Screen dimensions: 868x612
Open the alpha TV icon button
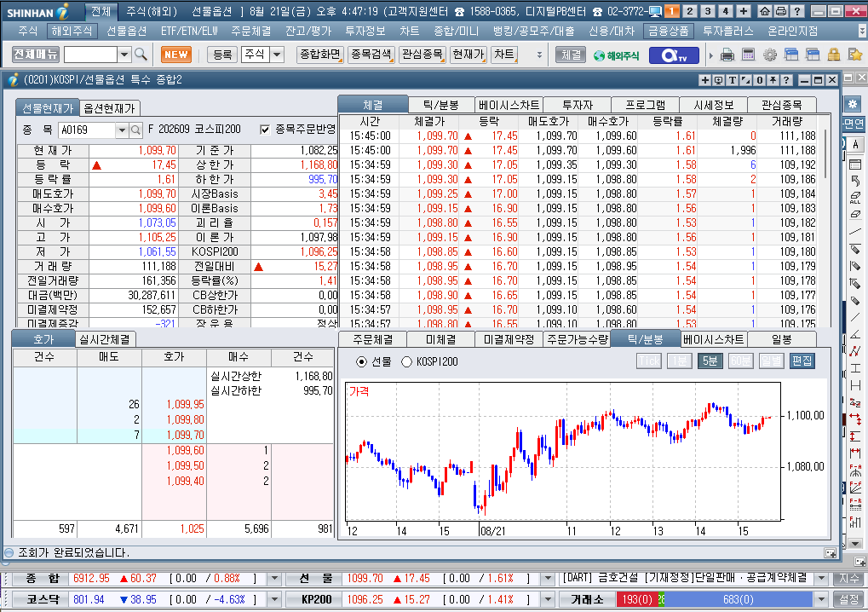[x=673, y=55]
